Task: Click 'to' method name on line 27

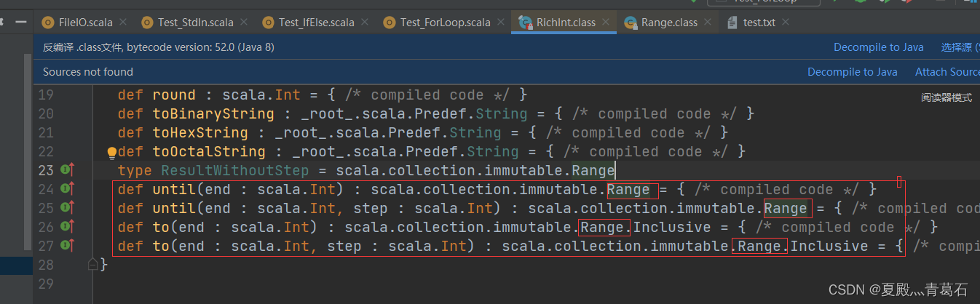Action: pyautogui.click(x=161, y=247)
